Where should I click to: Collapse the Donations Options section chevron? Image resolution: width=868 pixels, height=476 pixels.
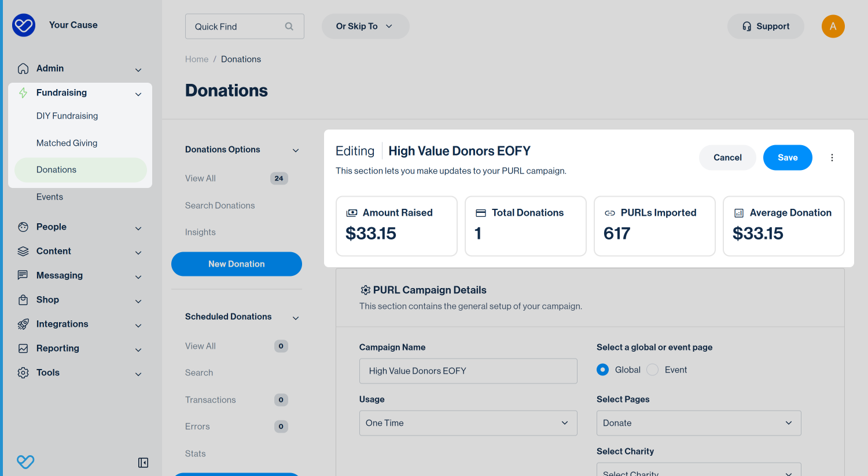pyautogui.click(x=296, y=150)
